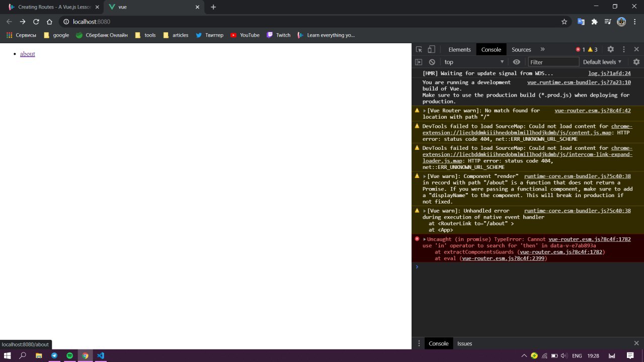Screen dimensions: 644x362
Task: Open vue.runtime.esm-bundler.js?7a23:10 source link
Action: pyautogui.click(x=579, y=82)
